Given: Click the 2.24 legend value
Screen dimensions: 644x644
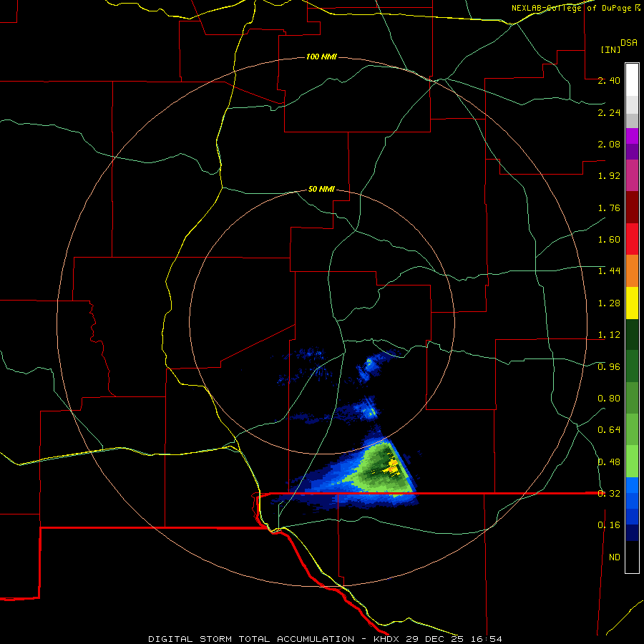Looking at the screenshot, I should pos(609,112).
